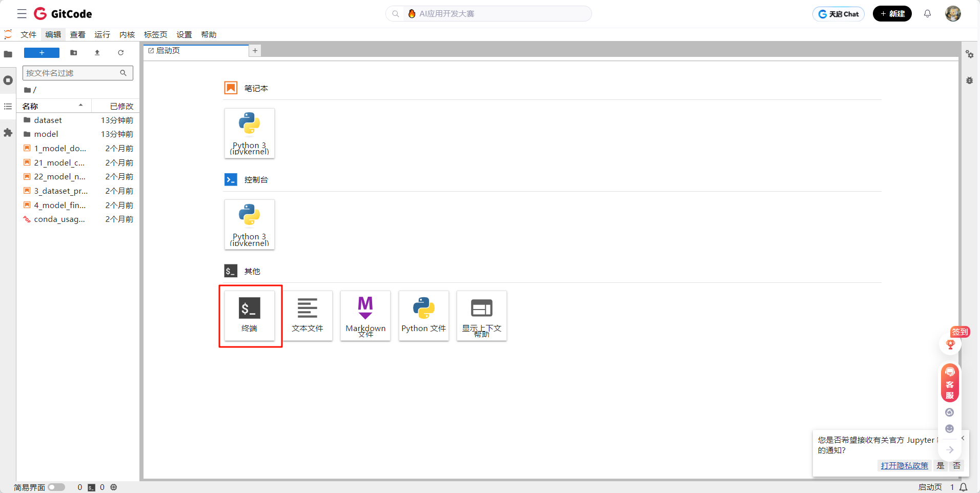
Task: Create a new folder
Action: 74,53
